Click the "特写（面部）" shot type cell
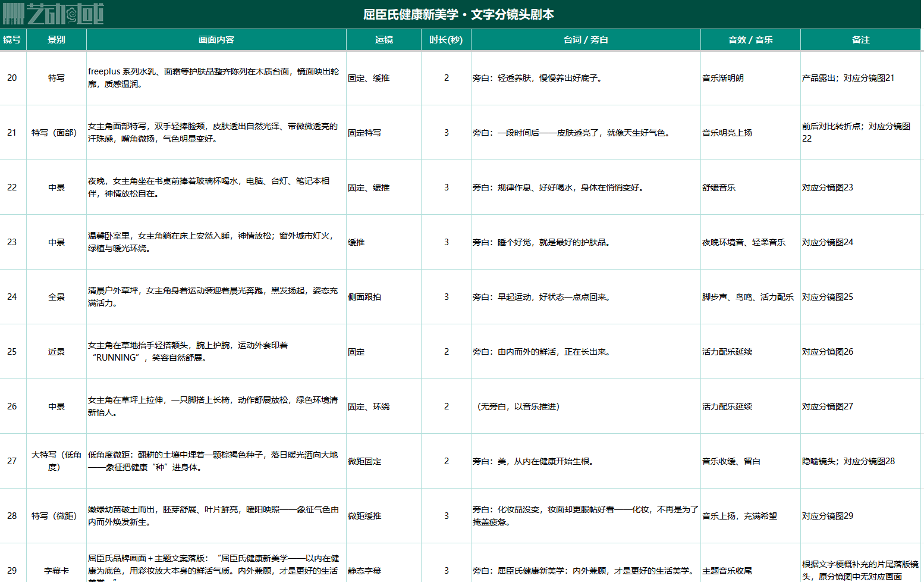This screenshot has width=924, height=582. pos(56,133)
